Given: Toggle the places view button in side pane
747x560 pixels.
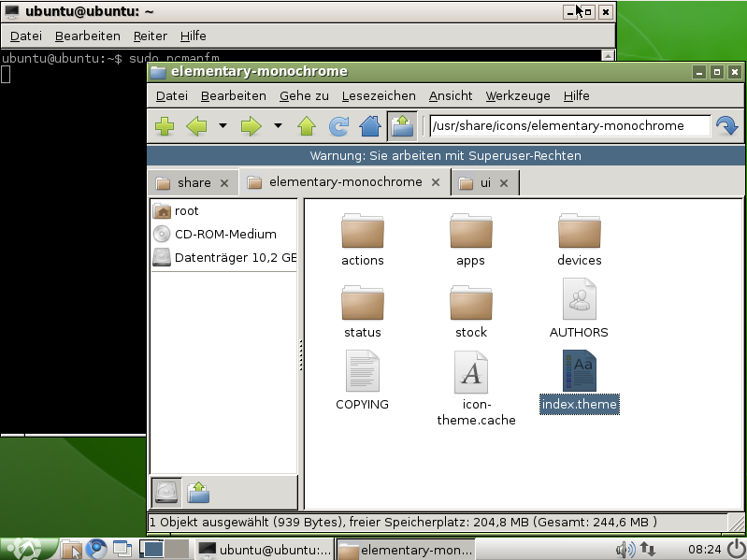Looking at the screenshot, I should (x=165, y=492).
